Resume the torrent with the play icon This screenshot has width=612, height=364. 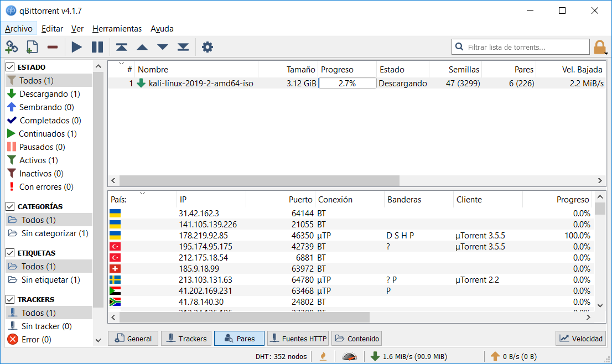[76, 47]
